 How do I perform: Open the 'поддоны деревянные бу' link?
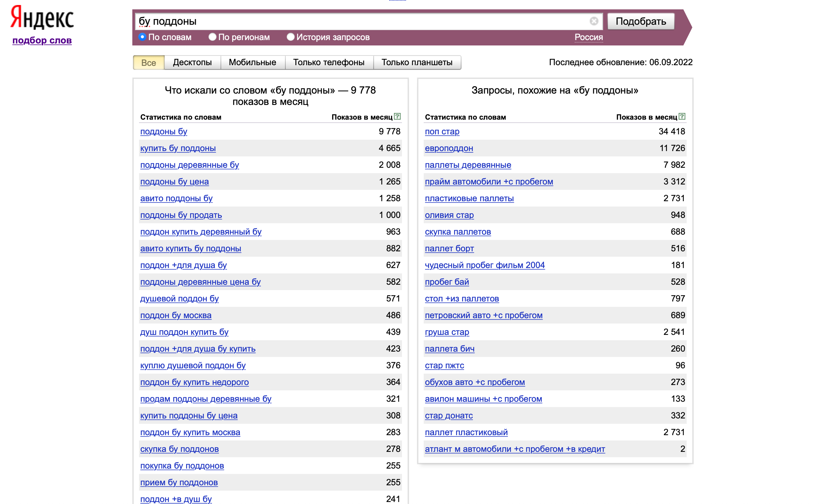coord(189,165)
